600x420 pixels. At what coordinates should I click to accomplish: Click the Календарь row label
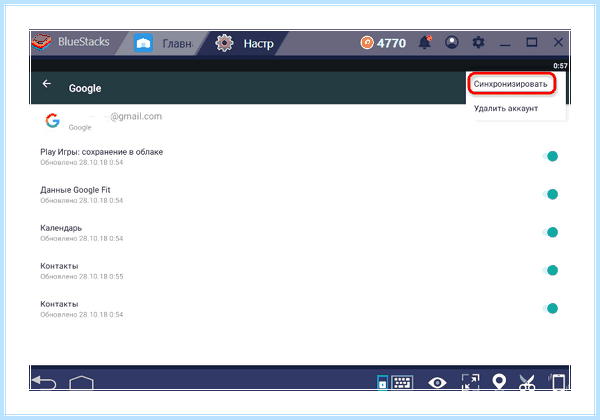pyautogui.click(x=61, y=228)
